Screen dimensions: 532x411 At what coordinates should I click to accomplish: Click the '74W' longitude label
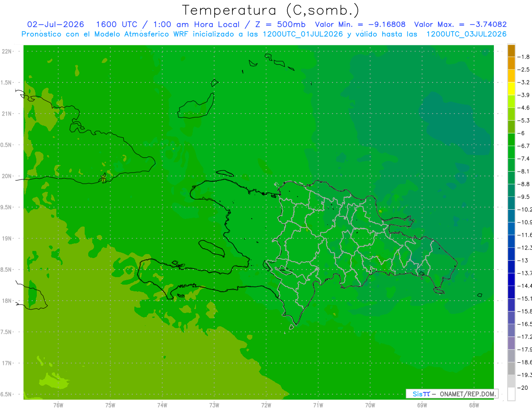162,405
